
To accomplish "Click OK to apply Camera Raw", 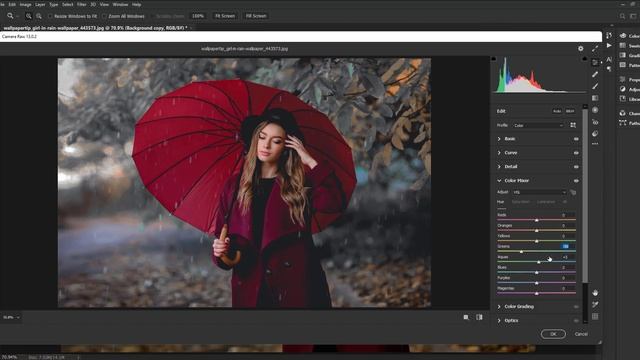I will pos(553,334).
